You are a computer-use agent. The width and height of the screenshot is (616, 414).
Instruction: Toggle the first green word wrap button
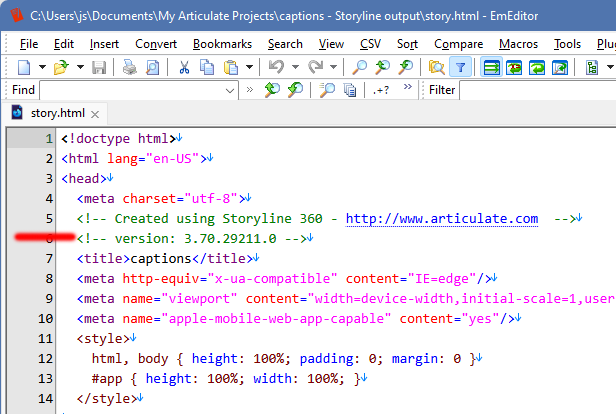tap(491, 67)
